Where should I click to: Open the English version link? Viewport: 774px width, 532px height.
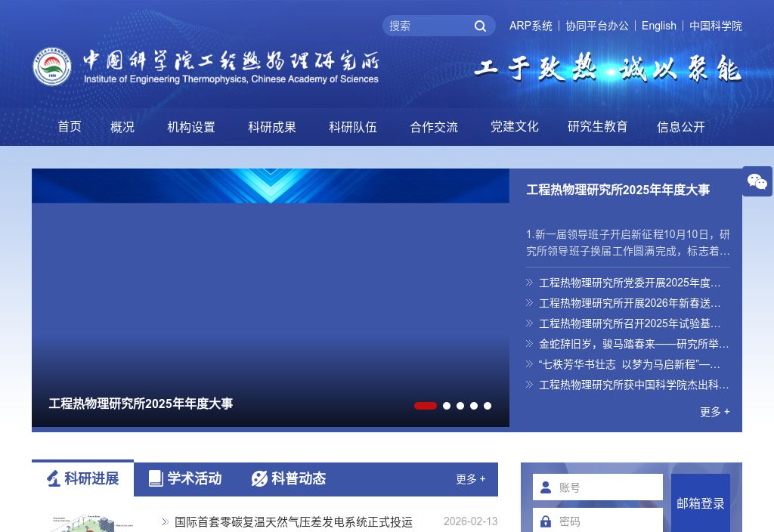(x=658, y=26)
